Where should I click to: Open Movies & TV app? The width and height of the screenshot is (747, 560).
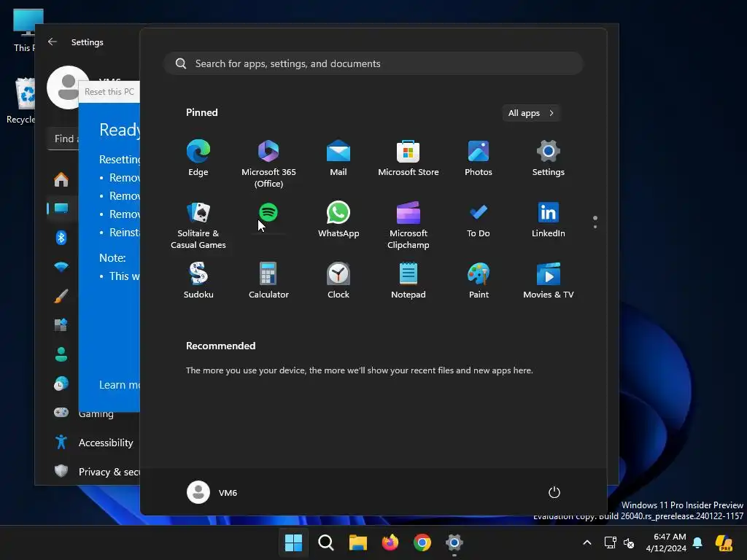pyautogui.click(x=549, y=281)
